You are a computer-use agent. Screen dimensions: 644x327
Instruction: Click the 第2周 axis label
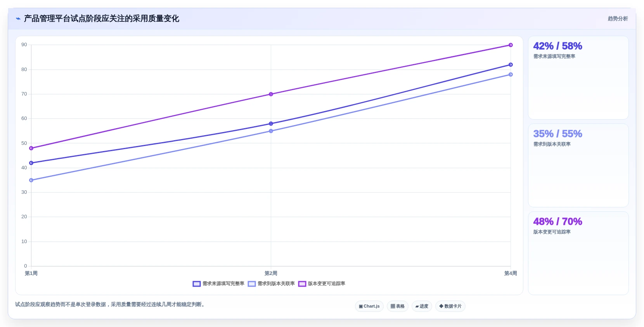(x=271, y=273)
